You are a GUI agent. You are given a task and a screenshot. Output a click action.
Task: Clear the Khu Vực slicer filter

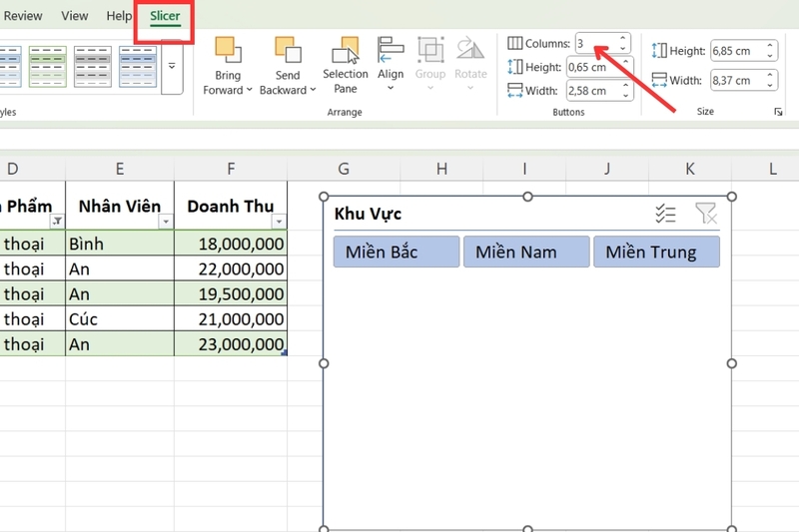click(x=706, y=214)
